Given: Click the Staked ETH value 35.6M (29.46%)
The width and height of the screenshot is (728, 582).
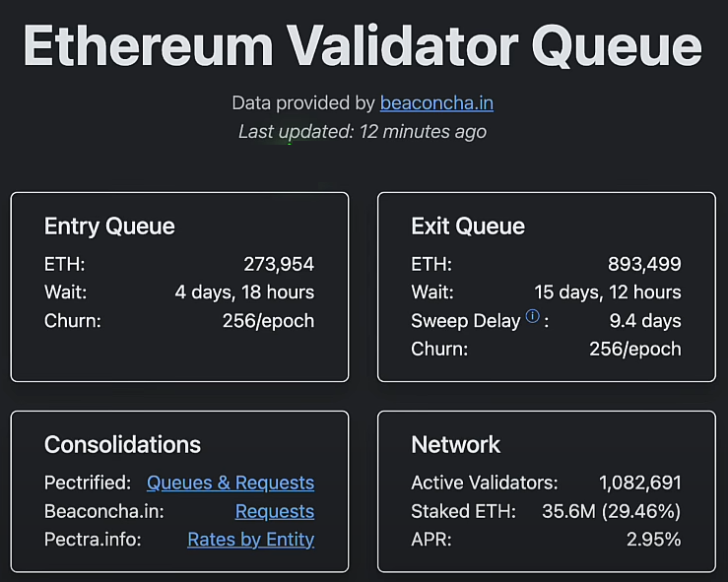Looking at the screenshot, I should tap(611, 511).
